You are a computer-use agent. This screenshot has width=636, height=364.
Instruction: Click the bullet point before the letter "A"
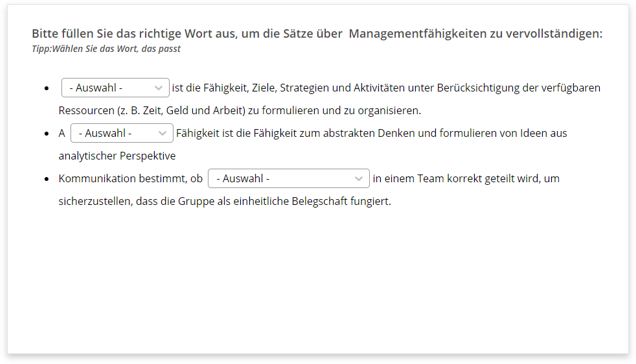click(47, 134)
